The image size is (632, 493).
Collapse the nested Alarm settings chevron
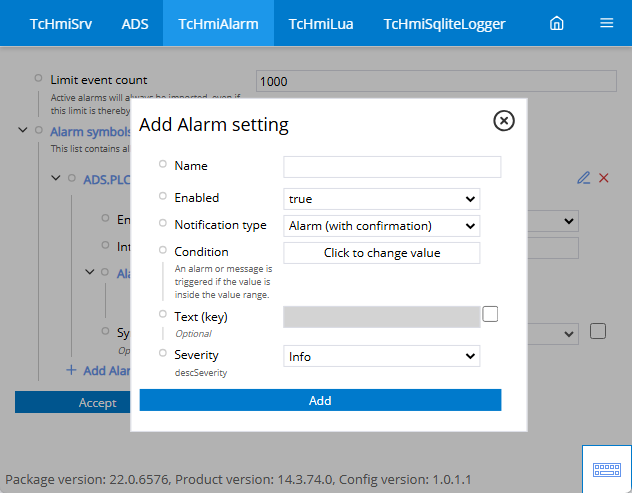(x=89, y=272)
